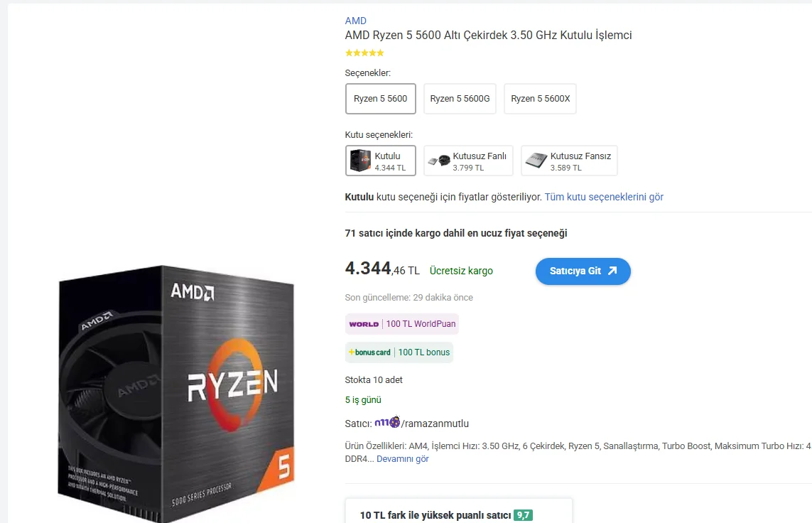This screenshot has width=812, height=523.
Task: Click the large Ryzen 5 product image
Action: click(x=176, y=394)
